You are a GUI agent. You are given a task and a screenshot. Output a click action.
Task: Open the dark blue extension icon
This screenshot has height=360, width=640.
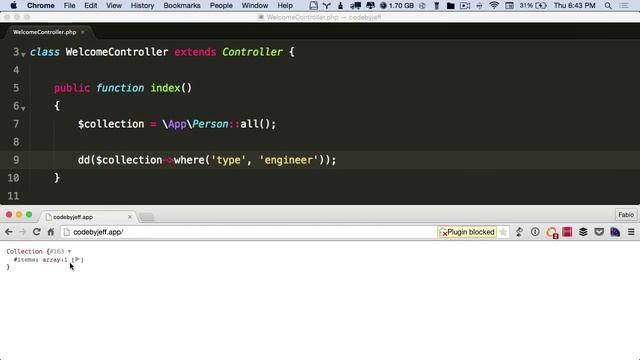click(615, 232)
